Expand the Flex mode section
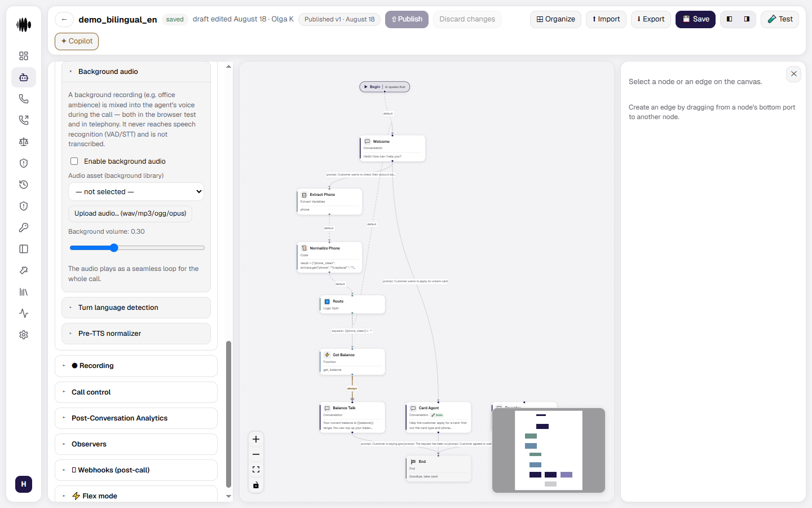The image size is (812, 508). pyautogui.click(x=136, y=494)
